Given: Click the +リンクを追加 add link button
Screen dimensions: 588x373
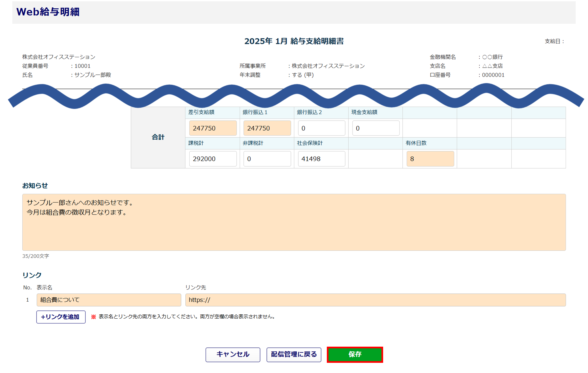Looking at the screenshot, I should coord(61,317).
